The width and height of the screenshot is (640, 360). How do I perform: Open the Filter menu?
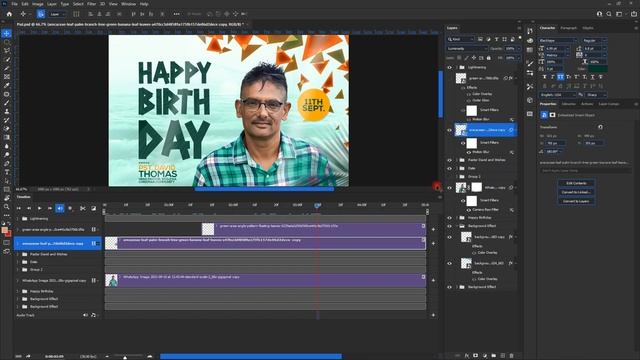tap(91, 4)
